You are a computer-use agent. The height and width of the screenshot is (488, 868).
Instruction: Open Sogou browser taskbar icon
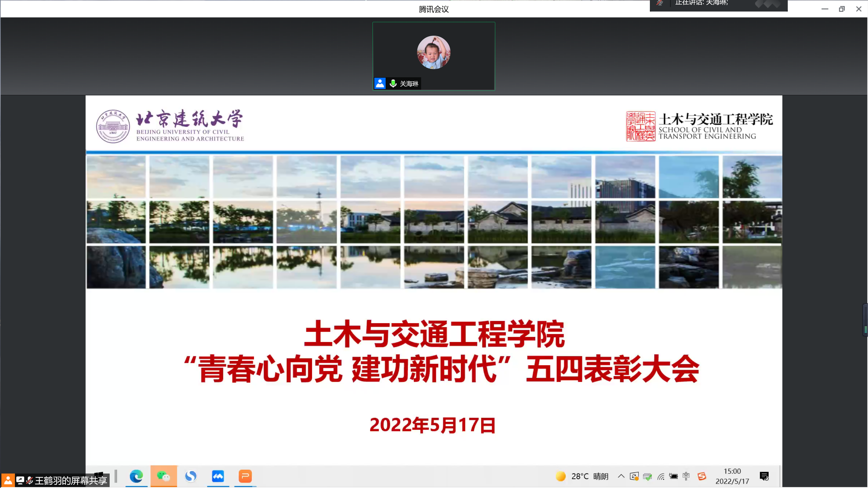[191, 476]
